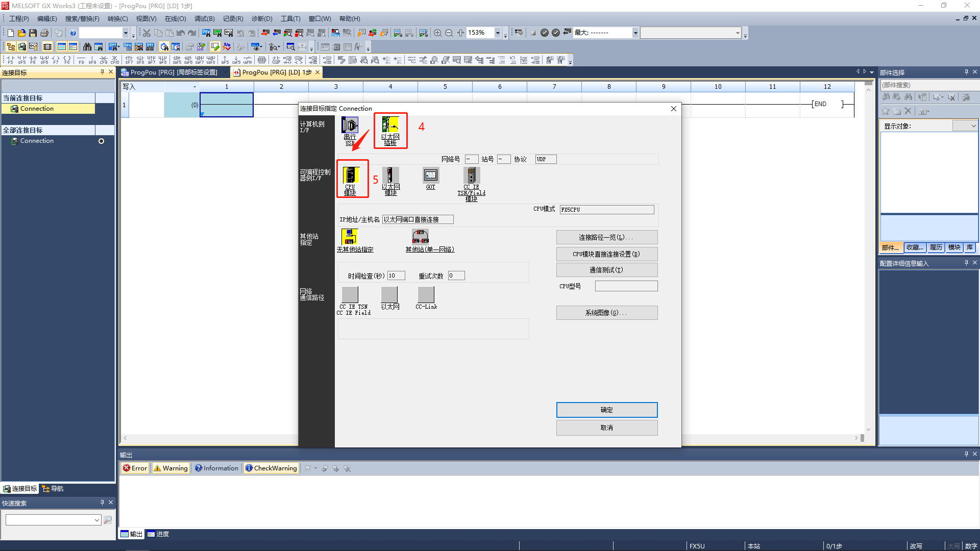Save project using floppy disk icon

coord(33,33)
